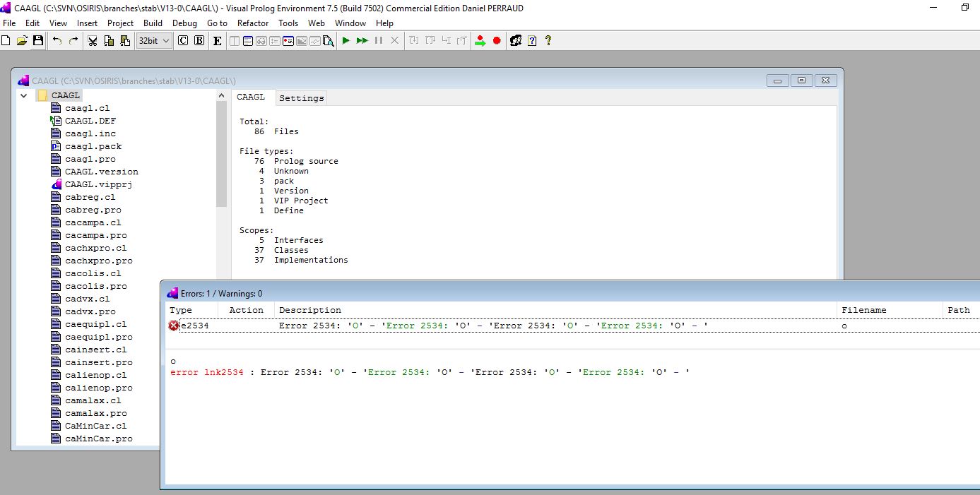Open the File menu
The height and width of the screenshot is (495, 980).
tap(9, 23)
